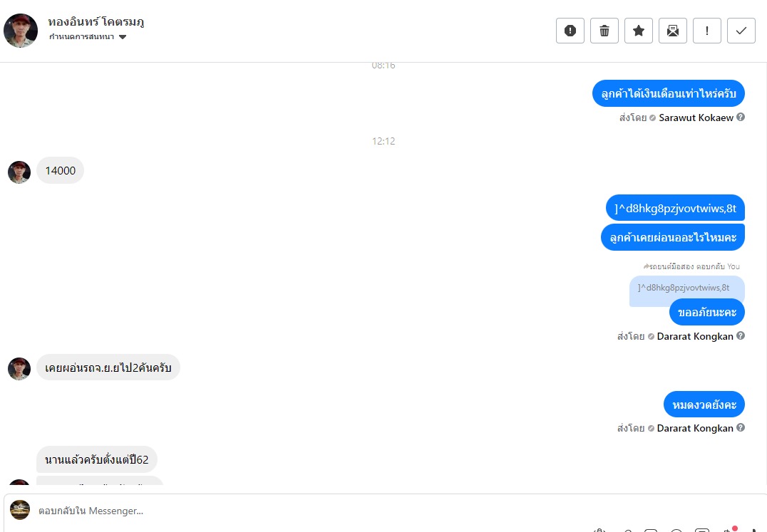This screenshot has height=532, width=767.
Task: Focus the ตอบกลับใน Messenger reply field
Action: tap(391, 511)
